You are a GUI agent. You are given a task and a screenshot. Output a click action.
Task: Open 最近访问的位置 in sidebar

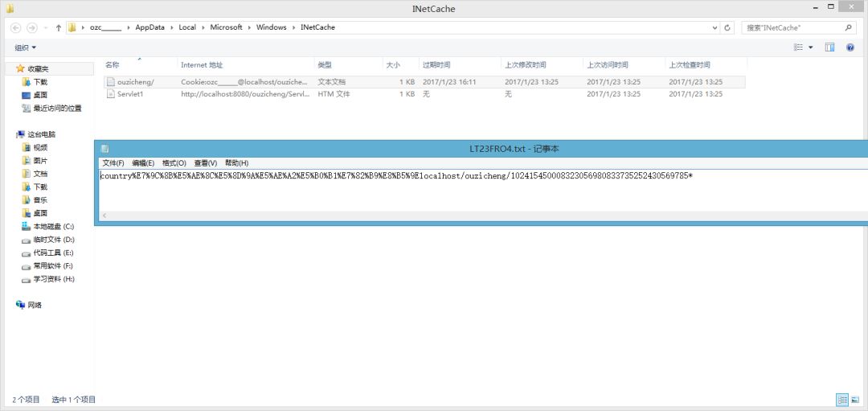(57, 109)
